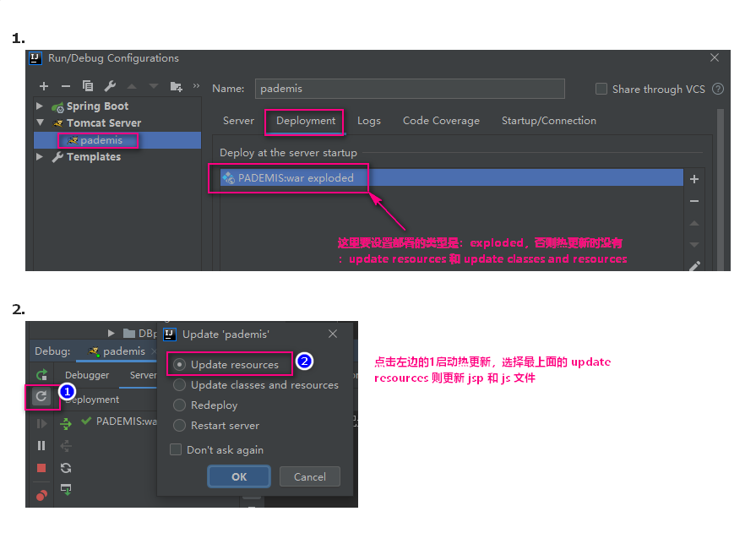Select the Restart server radio button

pos(179,426)
